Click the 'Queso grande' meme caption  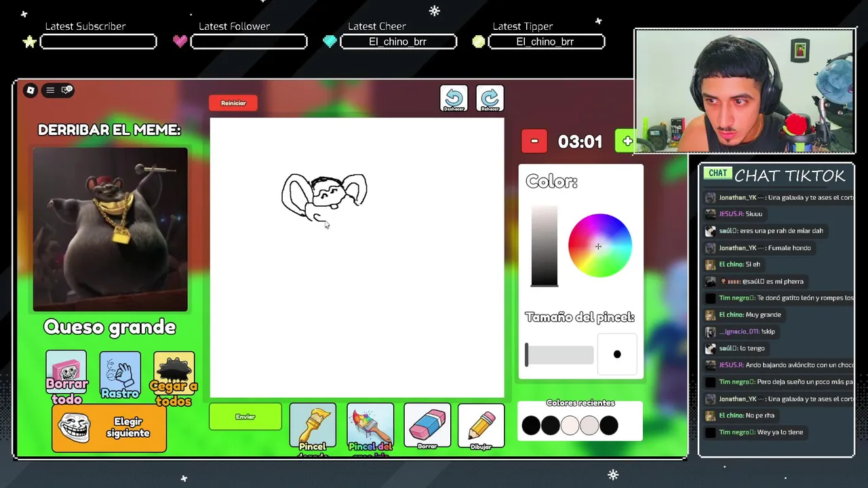click(x=110, y=327)
